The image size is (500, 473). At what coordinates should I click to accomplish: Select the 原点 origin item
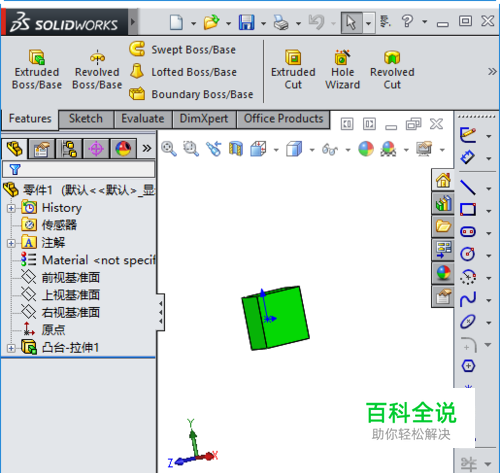pyautogui.click(x=44, y=330)
